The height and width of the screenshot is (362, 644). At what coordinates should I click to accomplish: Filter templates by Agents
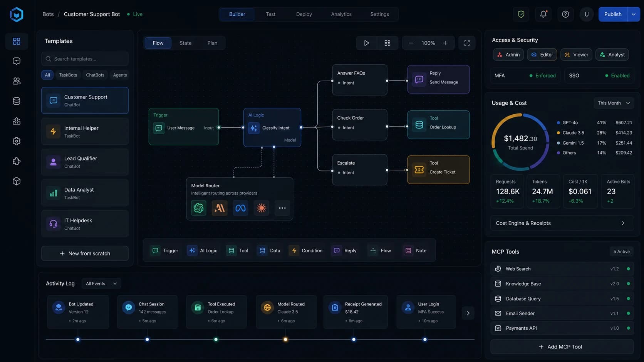tap(120, 75)
